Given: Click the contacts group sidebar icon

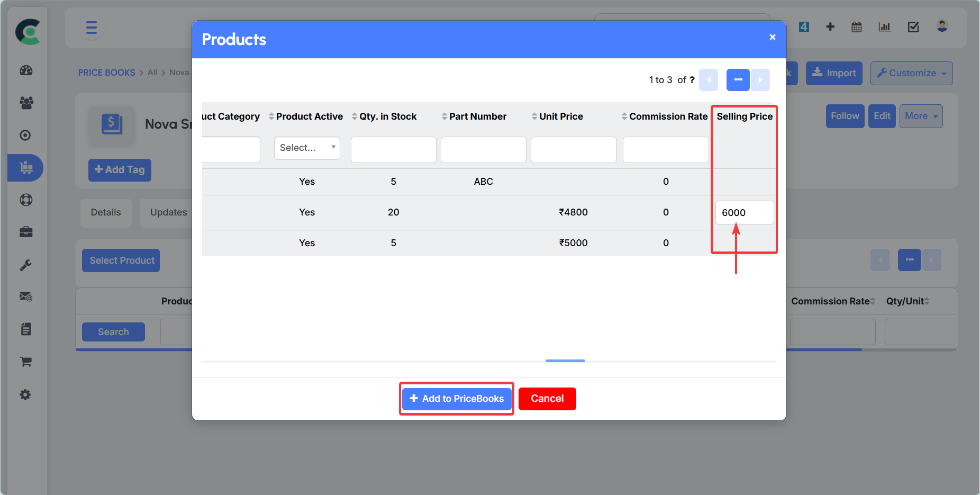Looking at the screenshot, I should click(26, 103).
